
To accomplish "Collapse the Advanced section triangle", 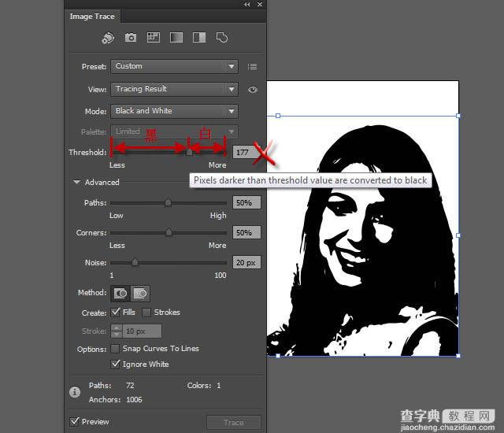I will coord(76,182).
